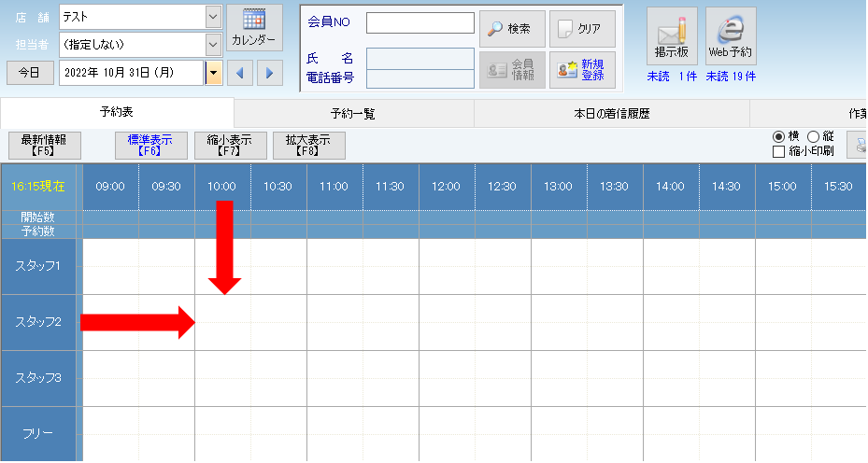The width and height of the screenshot is (868, 463).
Task: Open the date picker dropdown arrow
Action: [x=214, y=73]
